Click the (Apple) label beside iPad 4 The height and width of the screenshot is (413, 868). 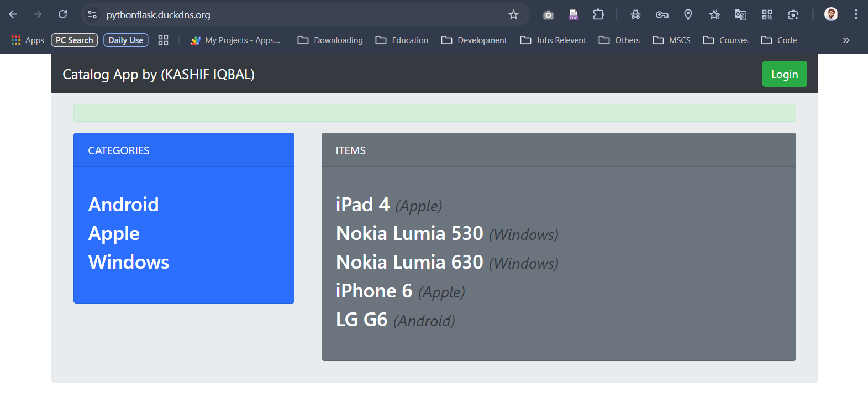click(x=419, y=206)
